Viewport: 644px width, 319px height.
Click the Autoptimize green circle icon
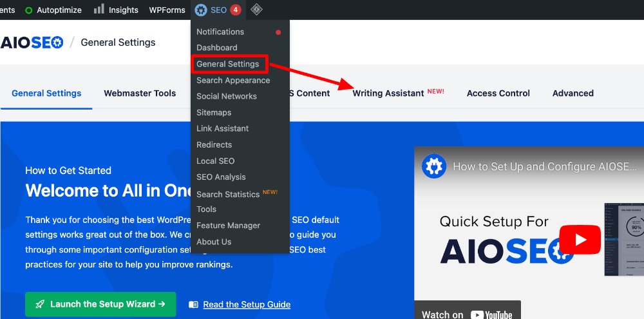(29, 10)
